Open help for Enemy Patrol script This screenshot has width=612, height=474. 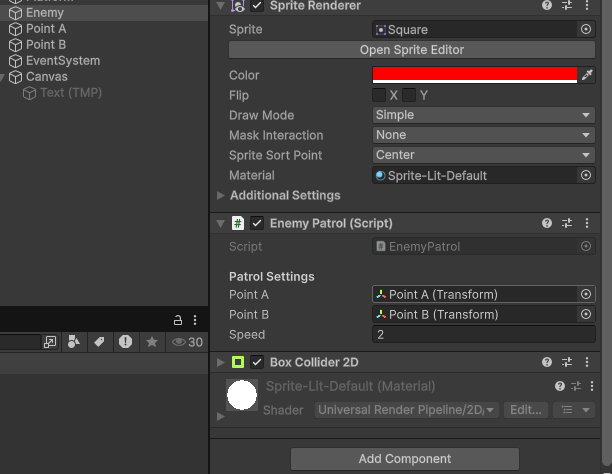pyautogui.click(x=547, y=223)
